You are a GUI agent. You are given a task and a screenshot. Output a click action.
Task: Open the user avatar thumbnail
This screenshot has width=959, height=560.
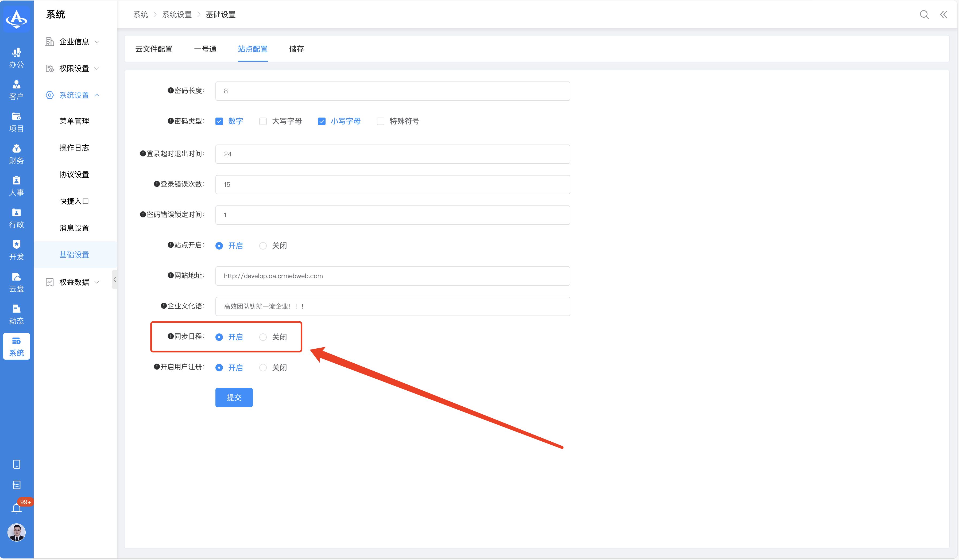(x=16, y=532)
